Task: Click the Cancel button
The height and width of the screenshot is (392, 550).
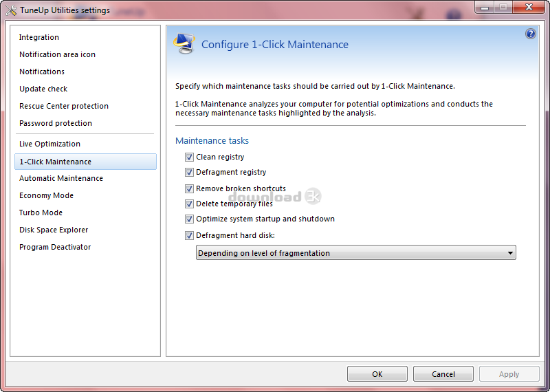Action: [443, 374]
